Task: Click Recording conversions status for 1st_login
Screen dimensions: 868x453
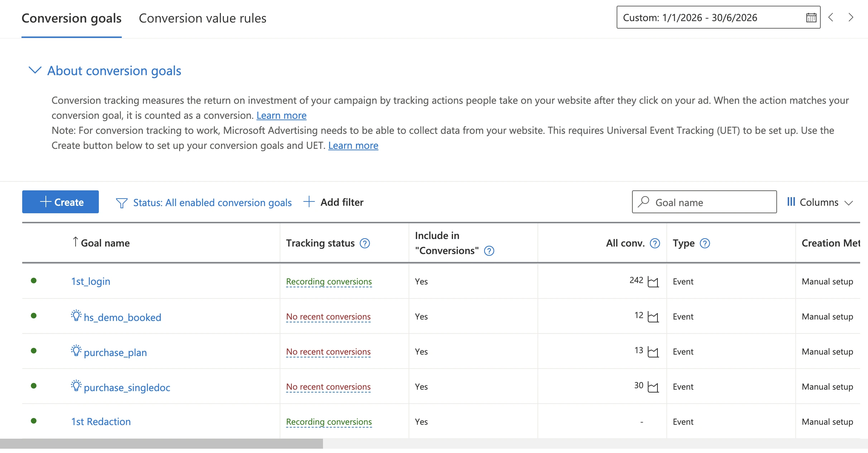Action: [329, 282]
